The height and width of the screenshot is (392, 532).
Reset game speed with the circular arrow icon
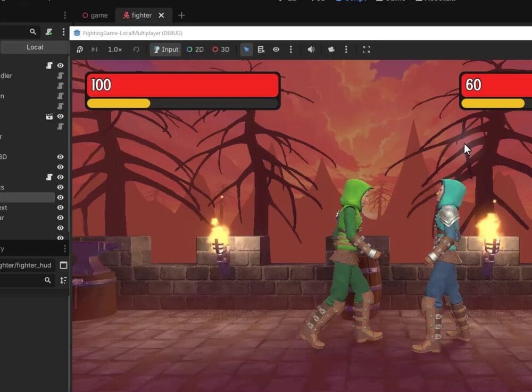click(x=136, y=49)
